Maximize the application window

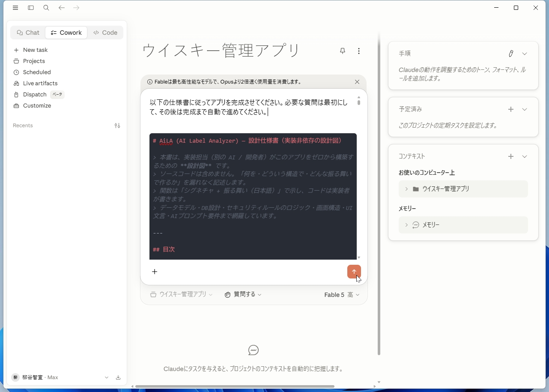[516, 8]
